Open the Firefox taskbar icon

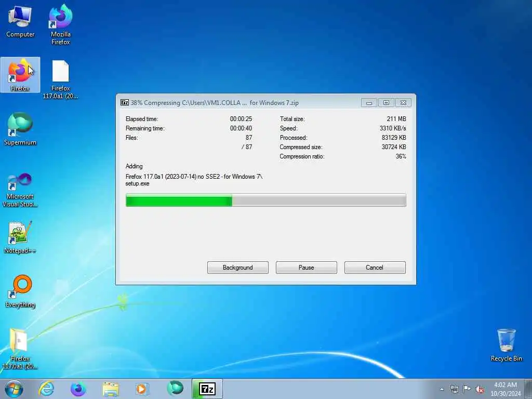pyautogui.click(x=78, y=389)
